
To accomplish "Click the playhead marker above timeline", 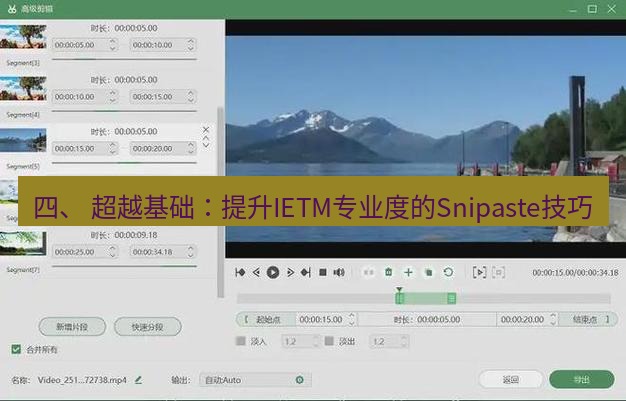I will pyautogui.click(x=399, y=290).
